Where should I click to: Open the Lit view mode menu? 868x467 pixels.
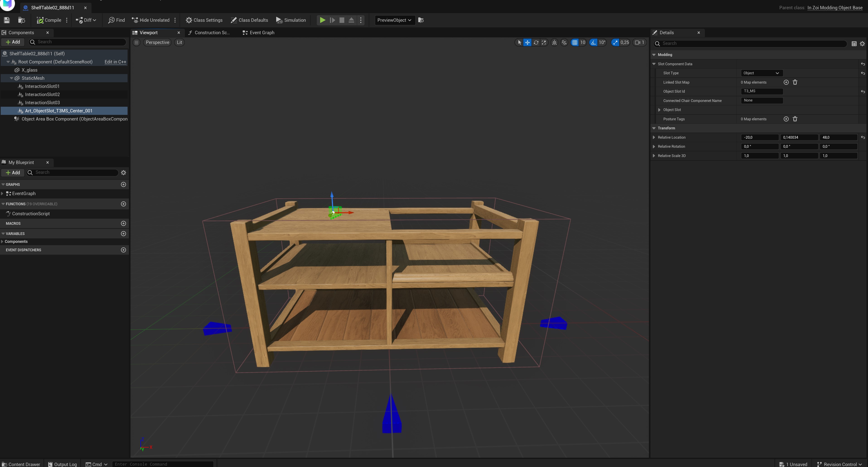[179, 42]
